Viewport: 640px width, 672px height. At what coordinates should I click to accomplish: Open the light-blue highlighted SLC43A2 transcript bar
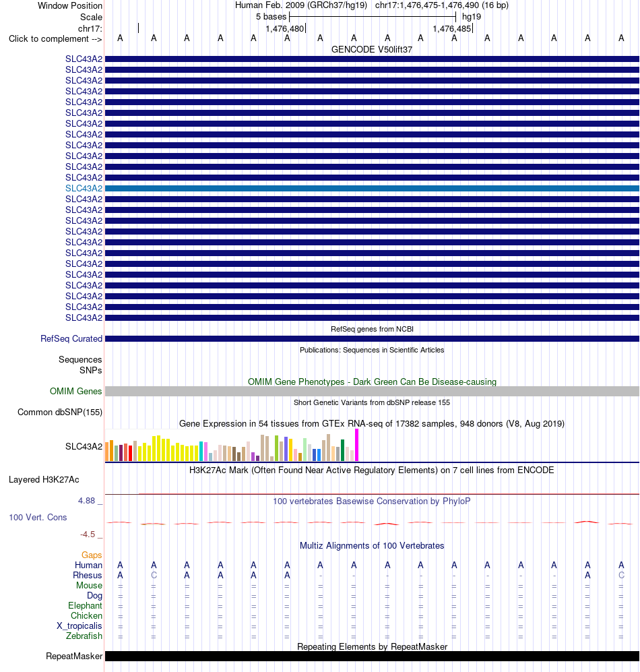pyautogui.click(x=372, y=189)
